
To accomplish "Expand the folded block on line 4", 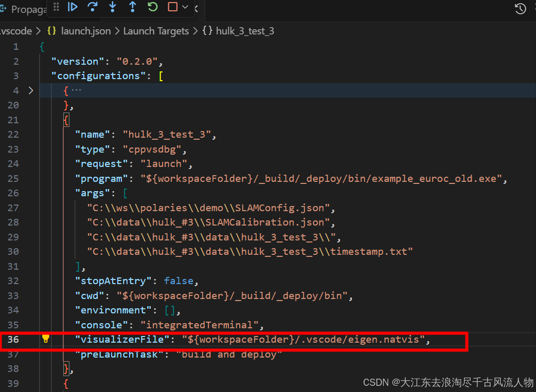I will [x=31, y=90].
